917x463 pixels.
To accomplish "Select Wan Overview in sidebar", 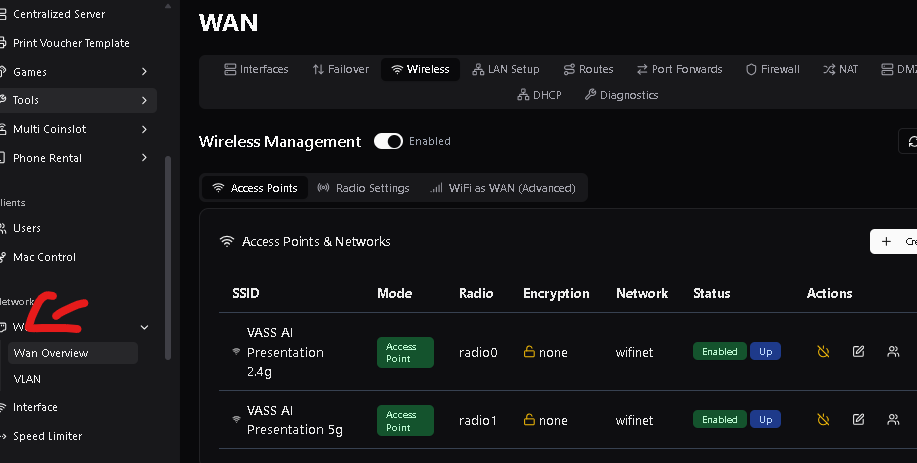I will tap(73, 353).
